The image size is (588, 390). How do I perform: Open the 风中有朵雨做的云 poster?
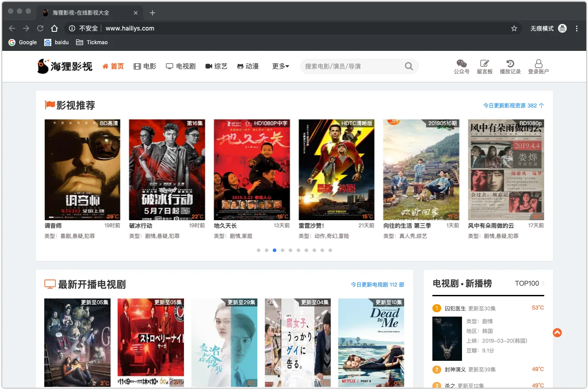pos(506,170)
